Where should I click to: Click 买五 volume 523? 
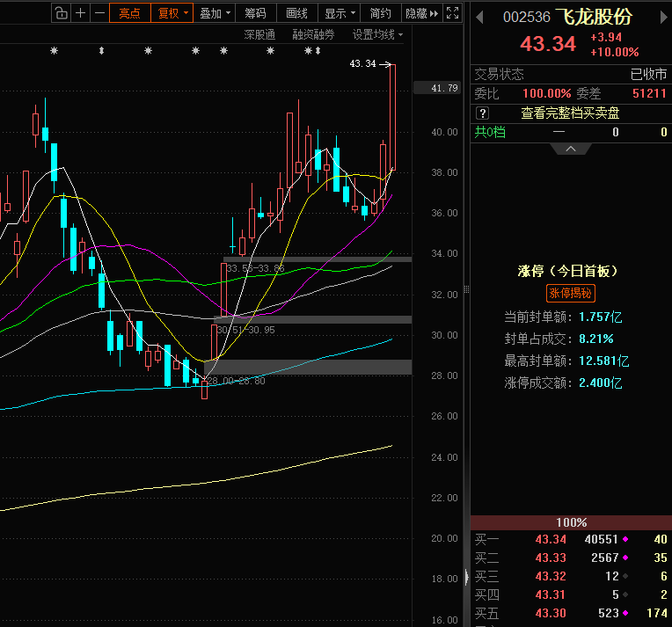coord(609,613)
